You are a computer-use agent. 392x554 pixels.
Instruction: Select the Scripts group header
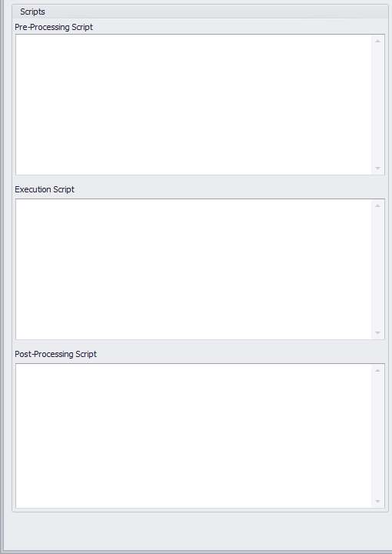pos(32,12)
